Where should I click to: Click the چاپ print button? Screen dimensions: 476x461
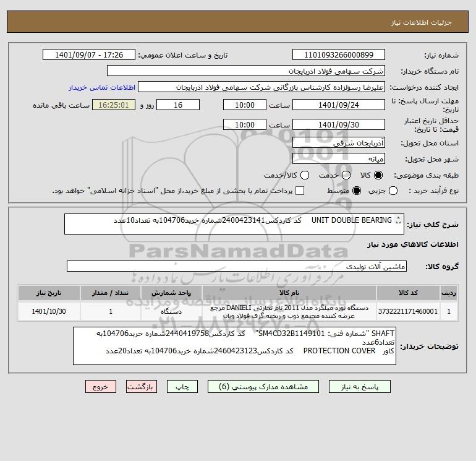[x=182, y=387]
